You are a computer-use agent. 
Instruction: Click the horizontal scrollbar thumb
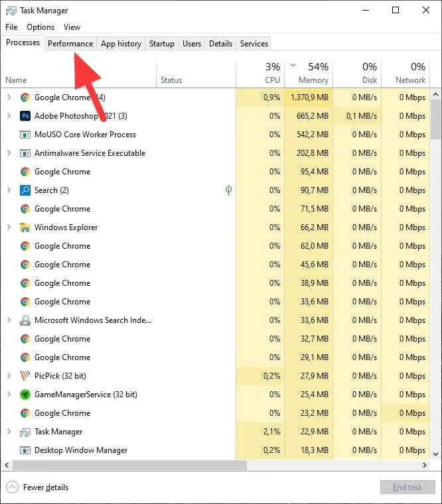click(129, 465)
